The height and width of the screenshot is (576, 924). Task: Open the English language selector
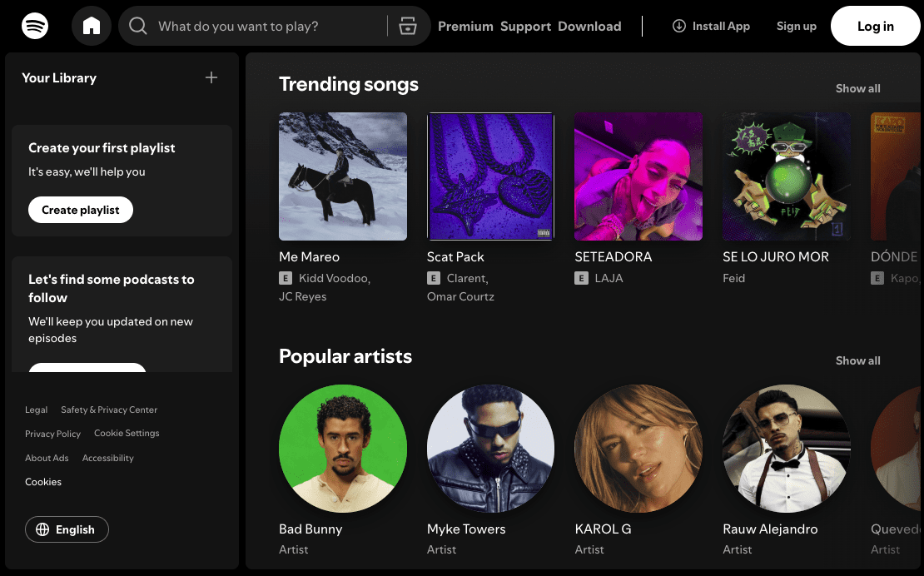tap(67, 529)
